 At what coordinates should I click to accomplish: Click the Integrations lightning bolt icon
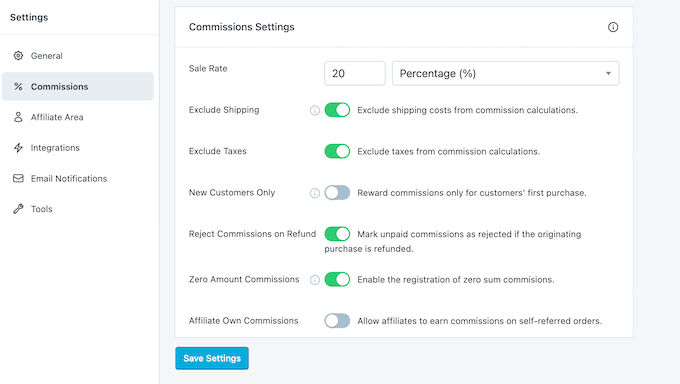(x=18, y=148)
